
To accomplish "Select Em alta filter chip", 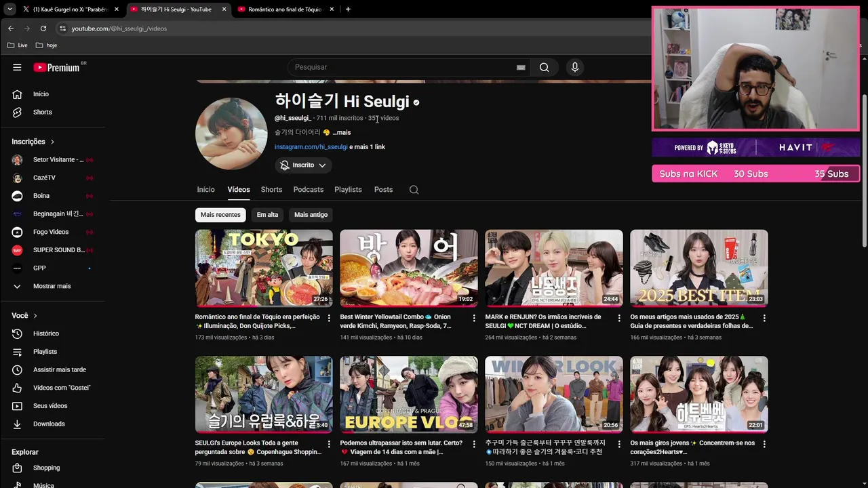I will (267, 215).
